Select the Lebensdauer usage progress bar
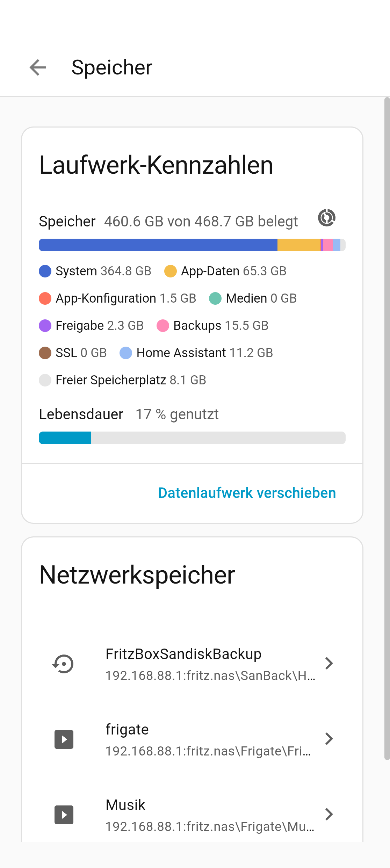 tap(192, 438)
